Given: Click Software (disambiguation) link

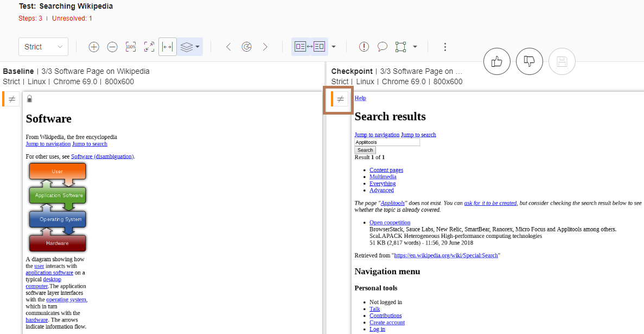Looking at the screenshot, I should click(x=102, y=156).
